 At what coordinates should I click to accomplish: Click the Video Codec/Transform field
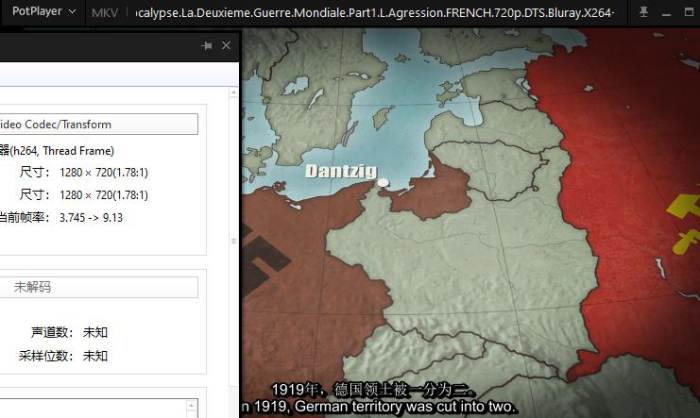pos(98,124)
